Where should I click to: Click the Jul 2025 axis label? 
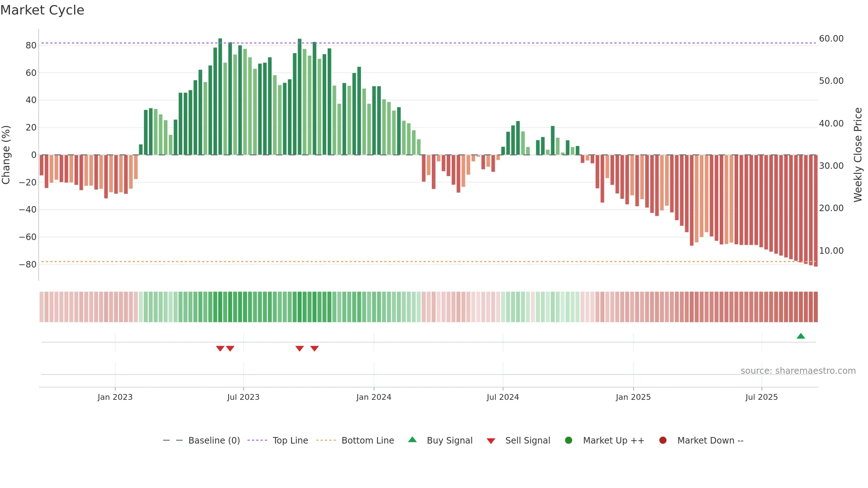(x=762, y=397)
